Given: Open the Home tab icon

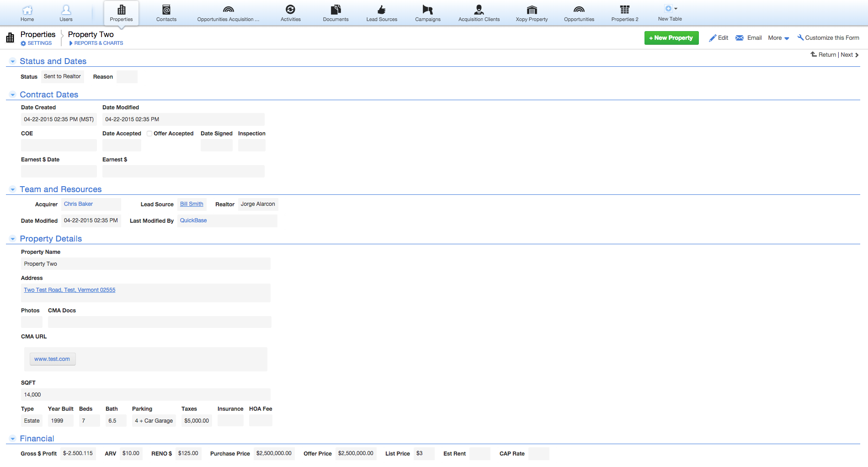Looking at the screenshot, I should (27, 10).
